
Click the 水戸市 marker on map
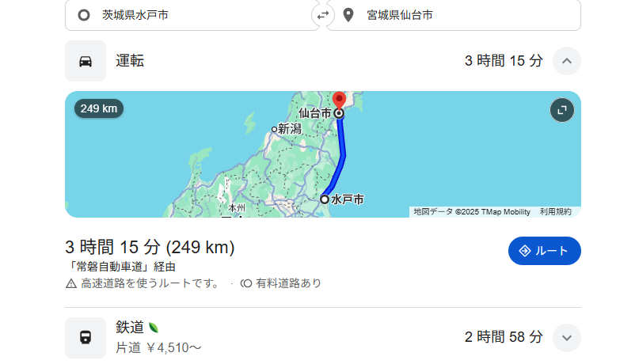point(325,199)
